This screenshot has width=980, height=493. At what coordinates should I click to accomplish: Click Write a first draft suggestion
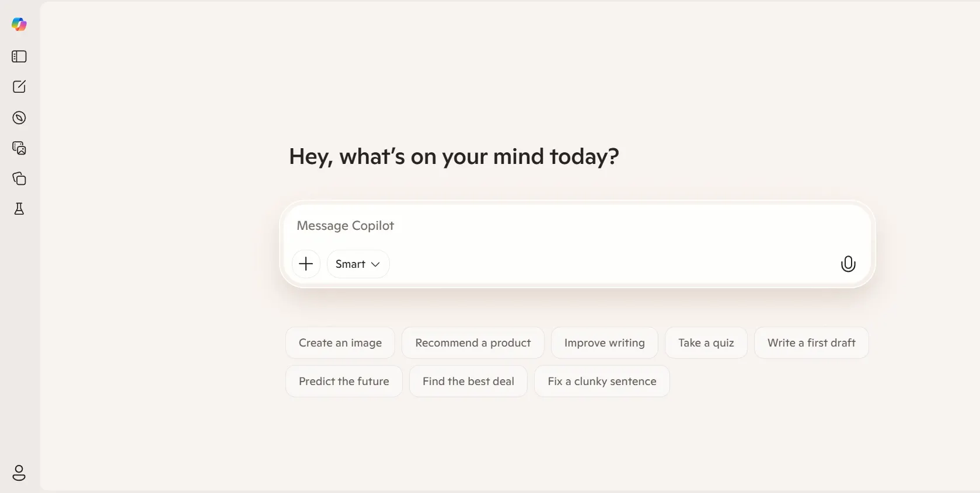tap(811, 342)
